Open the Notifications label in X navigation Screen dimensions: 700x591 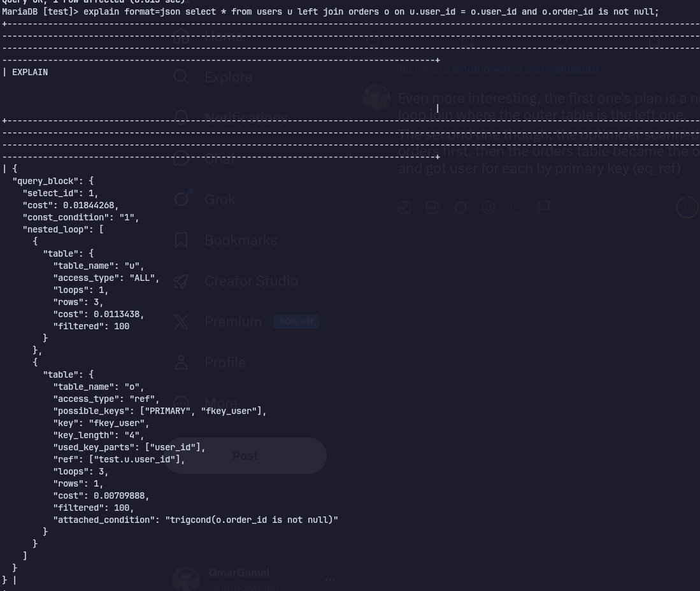[246, 118]
